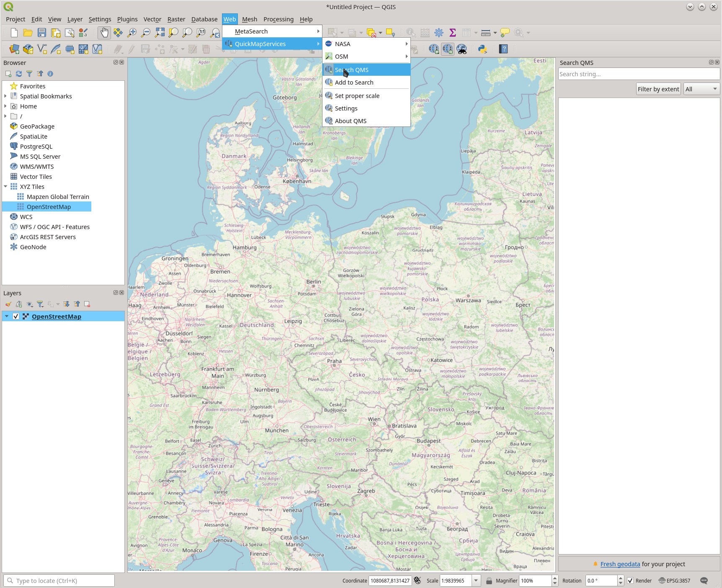The width and height of the screenshot is (722, 588).
Task: Click Remove Layer icon in Layers panel
Action: tap(87, 304)
